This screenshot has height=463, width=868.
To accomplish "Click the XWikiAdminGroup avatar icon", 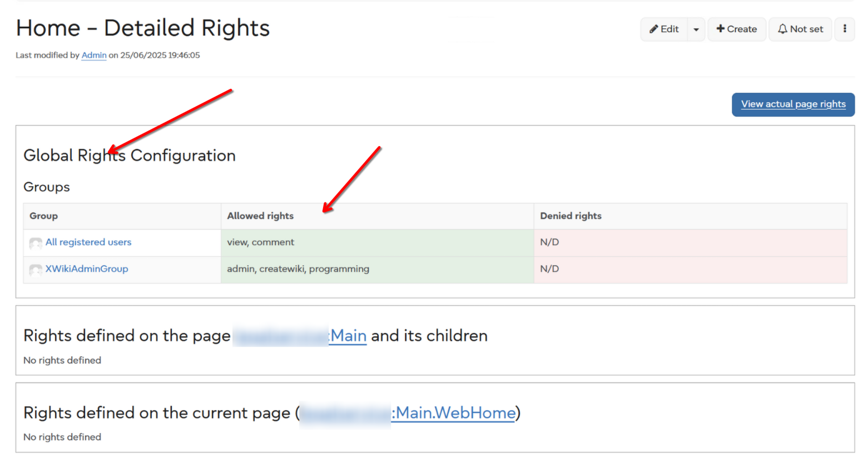I will point(36,270).
